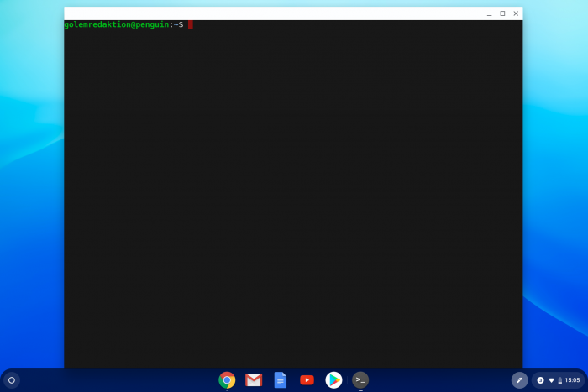This screenshot has height=392, width=588.
Task: Open the Wi-Fi status icon
Action: (551, 380)
